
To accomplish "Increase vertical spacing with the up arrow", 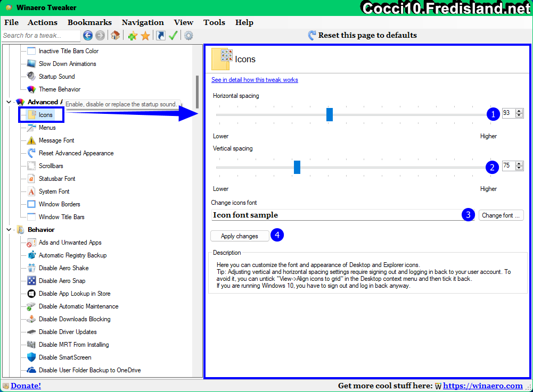I will coord(519,163).
